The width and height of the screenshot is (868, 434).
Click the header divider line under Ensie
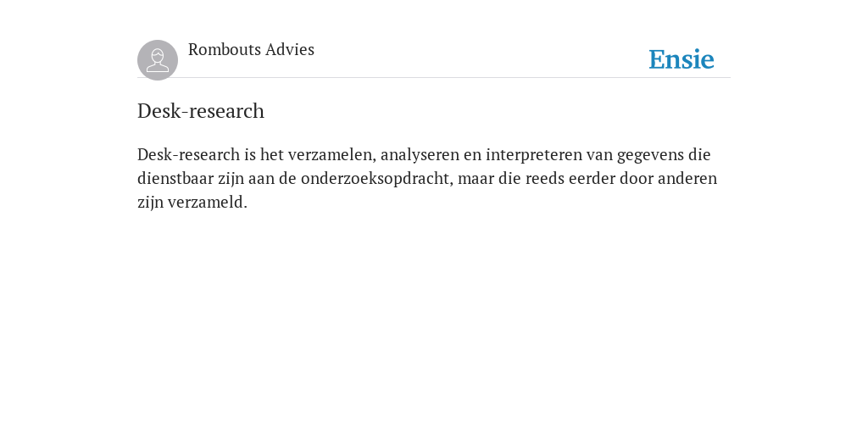pyautogui.click(x=434, y=77)
